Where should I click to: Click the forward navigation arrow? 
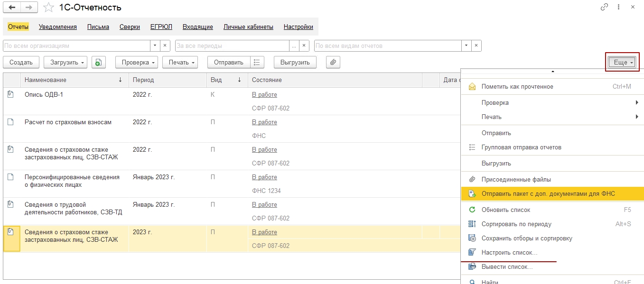28,8
